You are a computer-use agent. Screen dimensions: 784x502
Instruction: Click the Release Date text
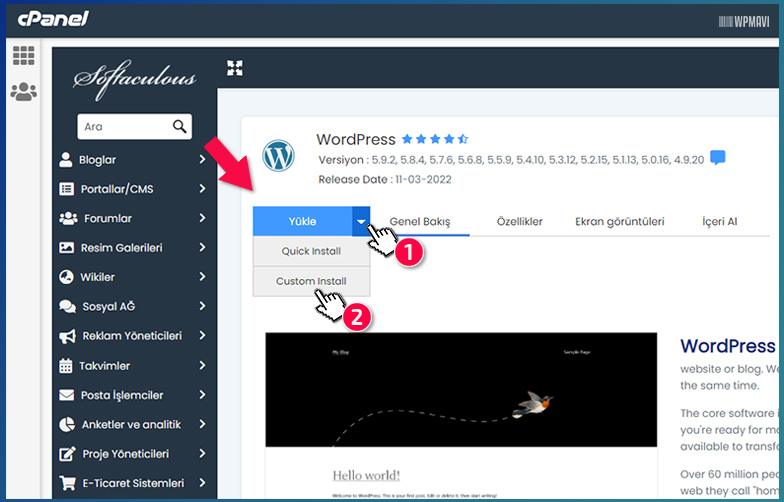tap(385, 180)
